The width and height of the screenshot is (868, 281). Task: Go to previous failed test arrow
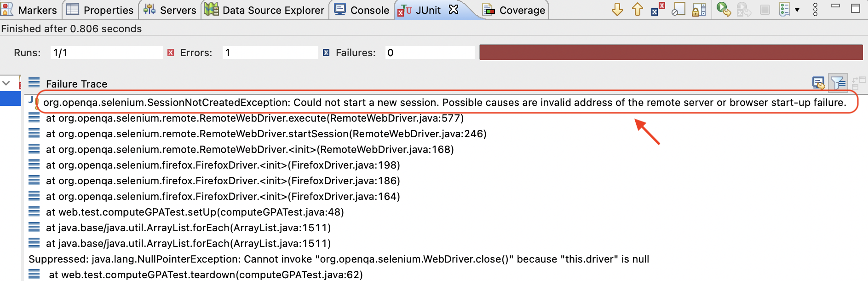click(637, 9)
